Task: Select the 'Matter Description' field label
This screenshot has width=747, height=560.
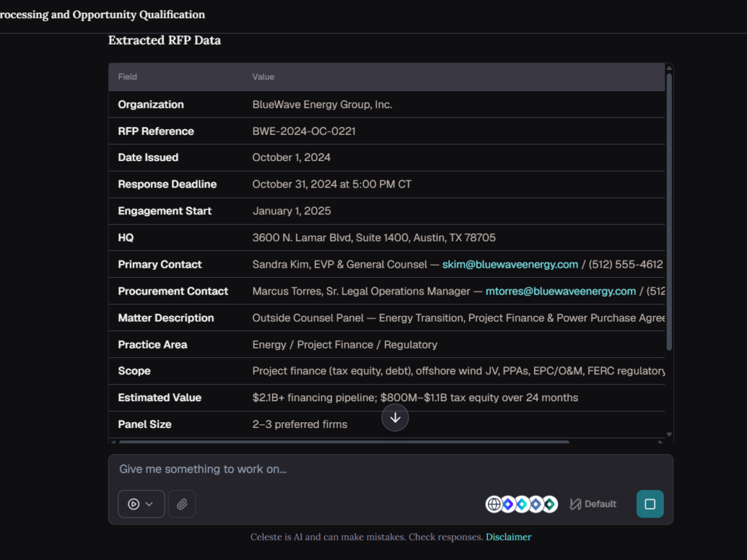Action: [166, 318]
